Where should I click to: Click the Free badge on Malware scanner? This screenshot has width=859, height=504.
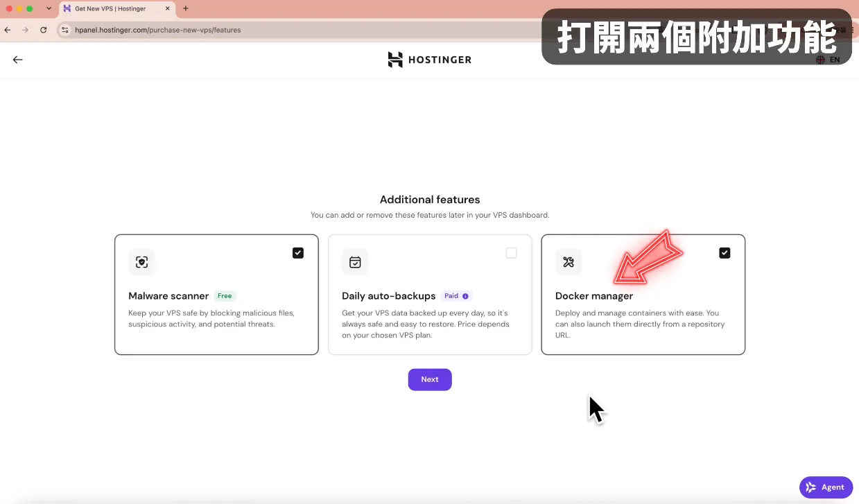[225, 296]
